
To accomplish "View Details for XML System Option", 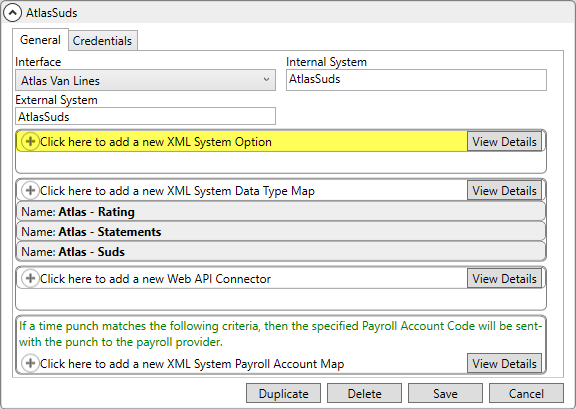I will pos(504,142).
